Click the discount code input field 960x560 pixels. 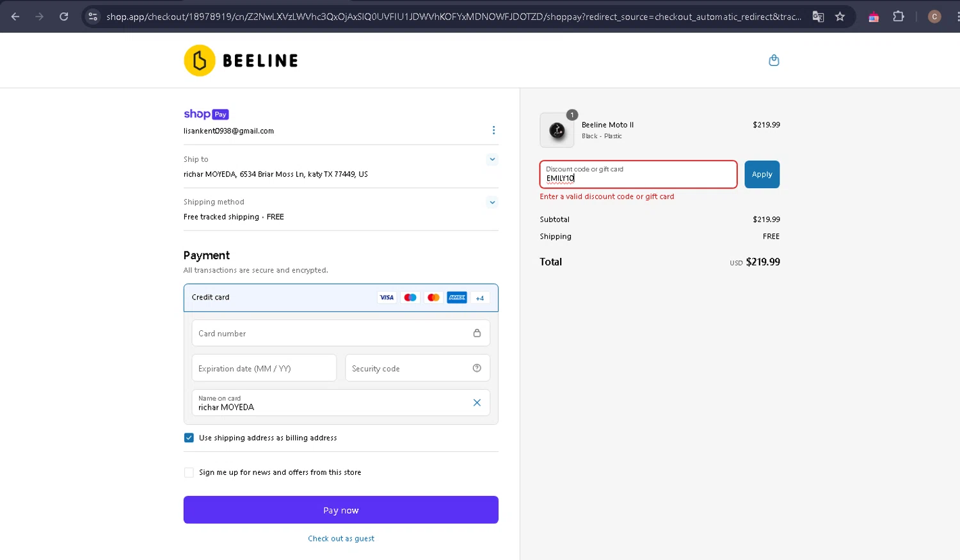click(639, 174)
